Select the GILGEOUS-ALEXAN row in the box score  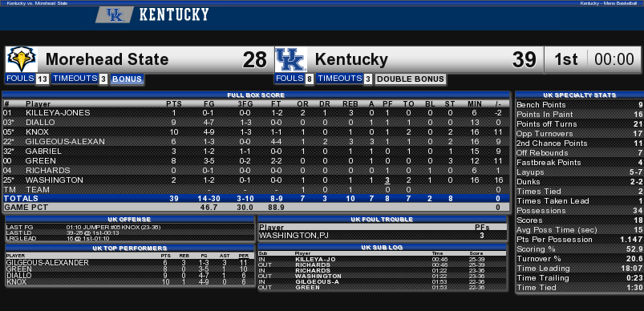pyautogui.click(x=256, y=142)
